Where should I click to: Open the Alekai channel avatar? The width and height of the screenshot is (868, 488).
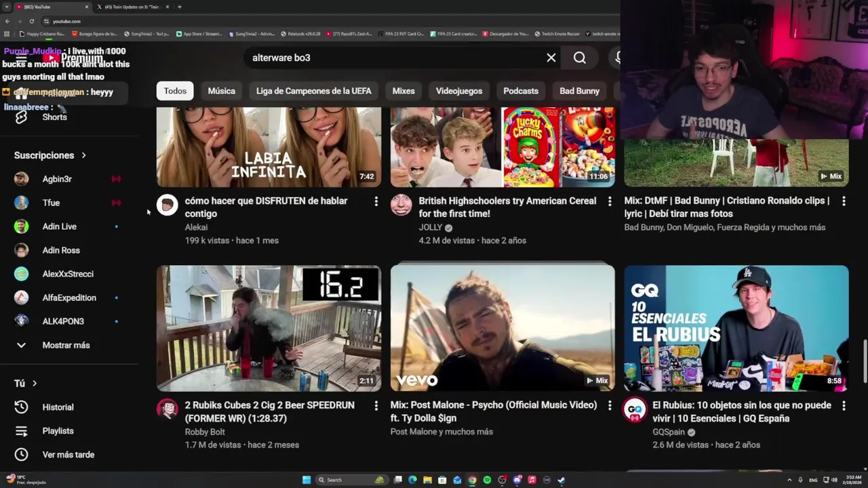click(167, 205)
